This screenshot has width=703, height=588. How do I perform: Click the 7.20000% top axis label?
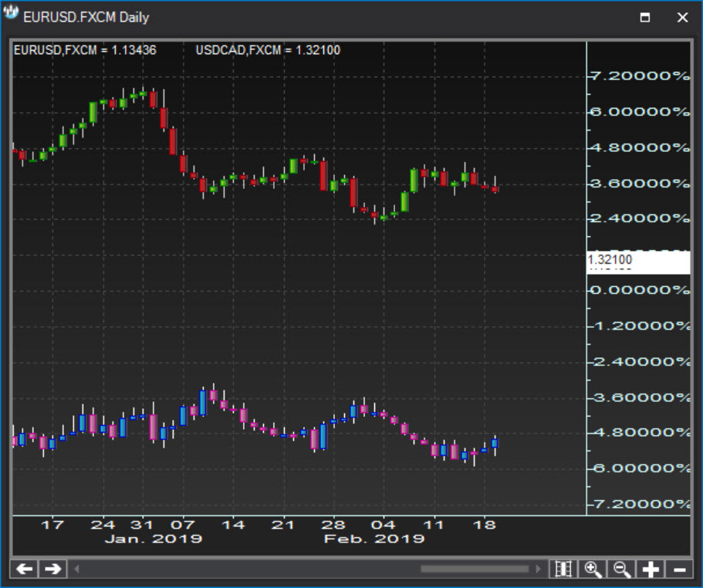tap(640, 76)
